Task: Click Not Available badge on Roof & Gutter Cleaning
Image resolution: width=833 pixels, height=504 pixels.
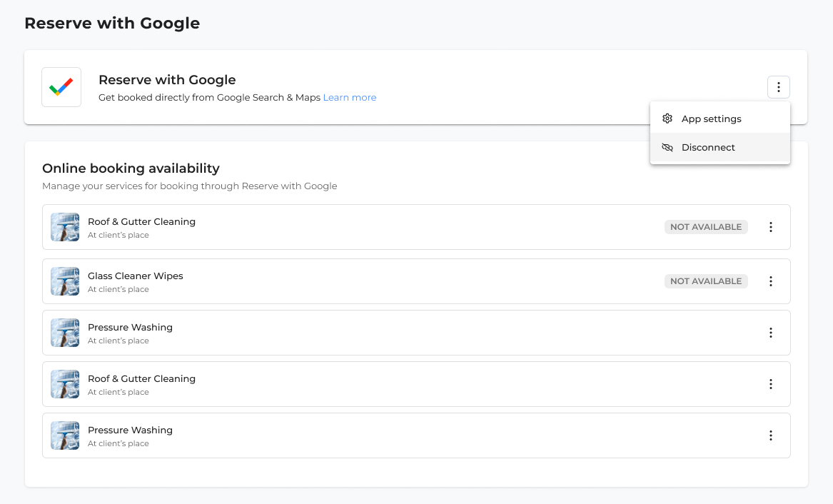Action: (705, 227)
